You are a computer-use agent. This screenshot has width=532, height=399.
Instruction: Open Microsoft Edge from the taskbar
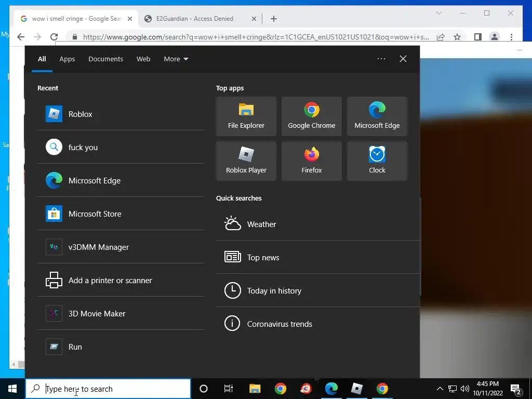[331, 389]
